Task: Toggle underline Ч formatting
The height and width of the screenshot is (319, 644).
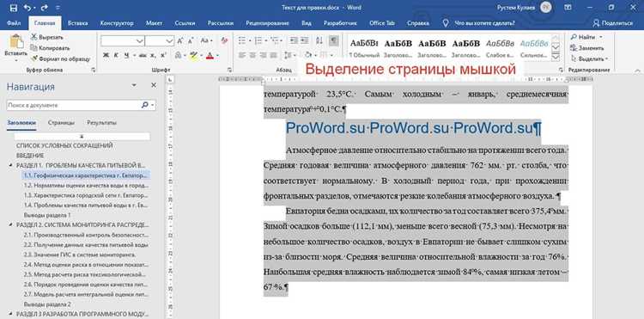Action: coord(126,55)
